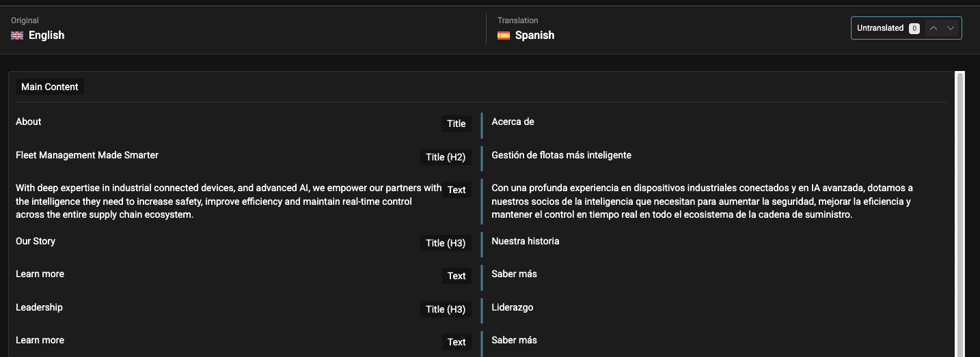Select the Spanish translation language label

(534, 35)
